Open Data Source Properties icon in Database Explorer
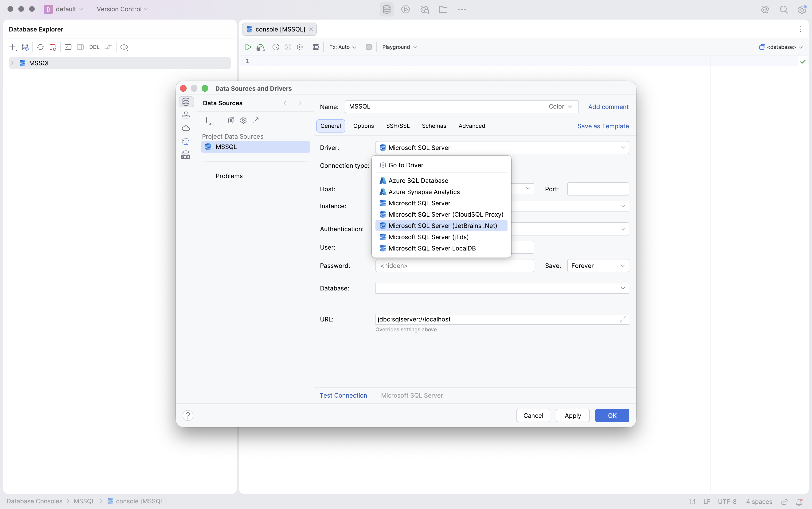The image size is (812, 509). click(x=25, y=47)
